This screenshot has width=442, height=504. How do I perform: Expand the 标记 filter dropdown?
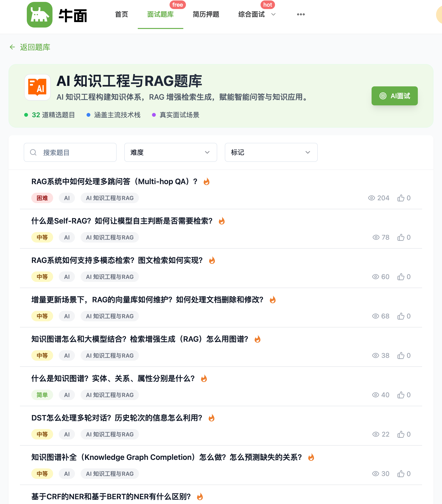point(271,152)
